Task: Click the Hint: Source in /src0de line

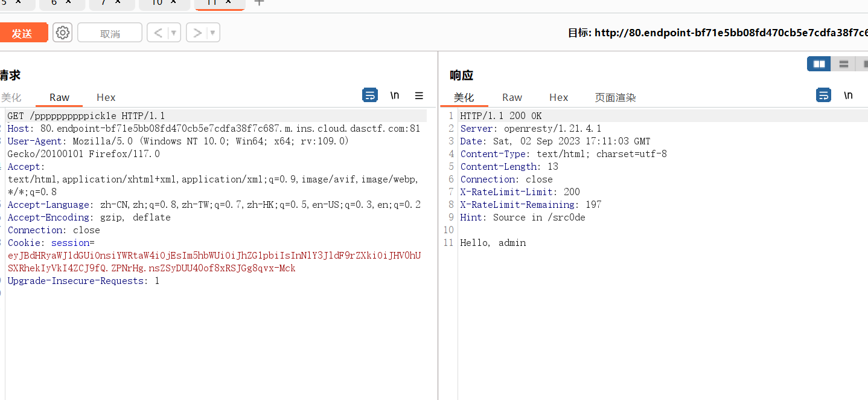Action: [x=523, y=218]
